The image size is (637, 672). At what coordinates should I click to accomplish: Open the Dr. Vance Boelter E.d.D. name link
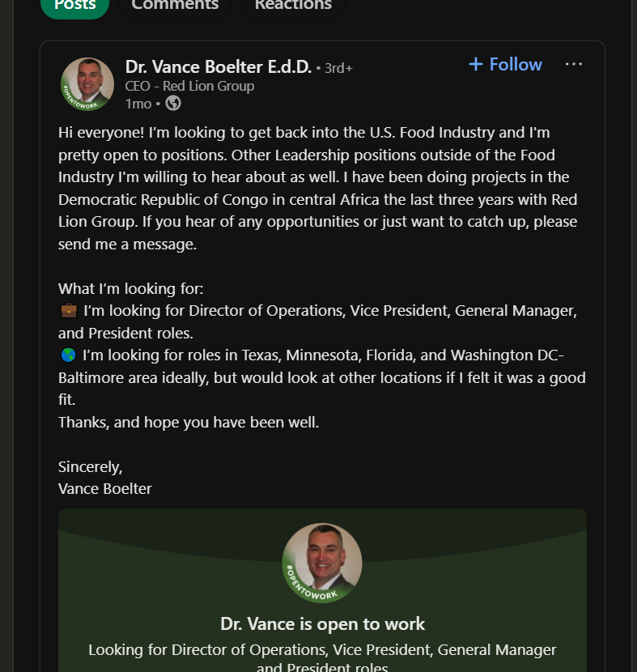click(218, 66)
